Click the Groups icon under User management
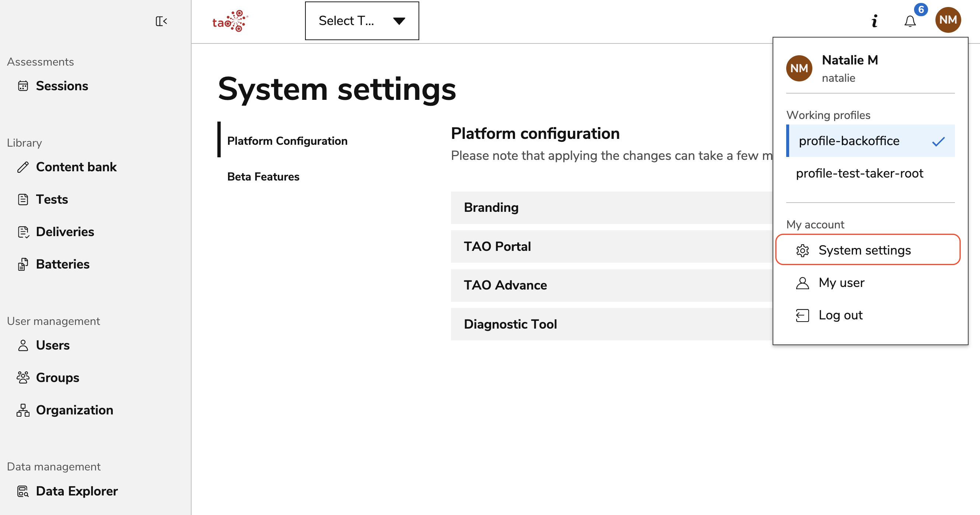Image resolution: width=980 pixels, height=515 pixels. (23, 377)
